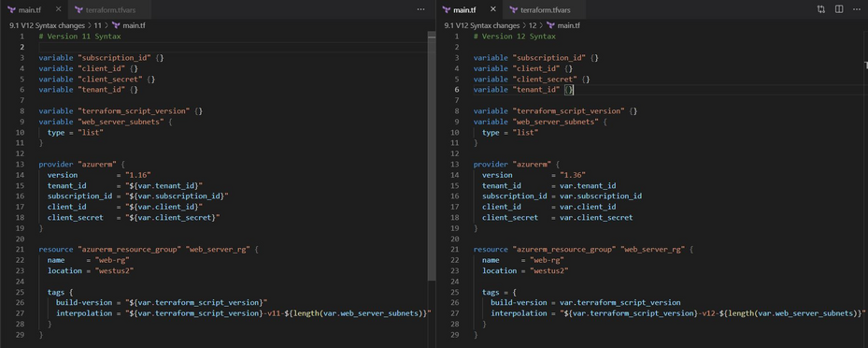
Task: Click "${var.tenant_id}" interpolated string
Action: click(x=164, y=185)
